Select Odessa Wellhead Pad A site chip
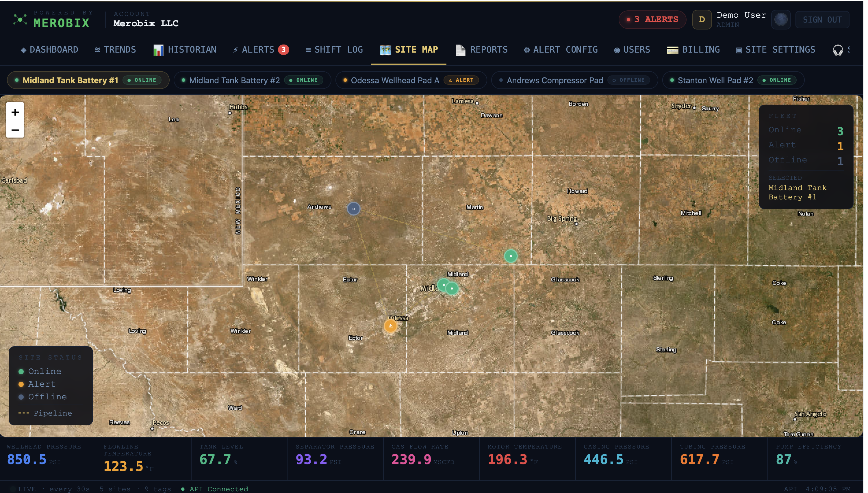Image resolution: width=868 pixels, height=493 pixels. point(411,80)
